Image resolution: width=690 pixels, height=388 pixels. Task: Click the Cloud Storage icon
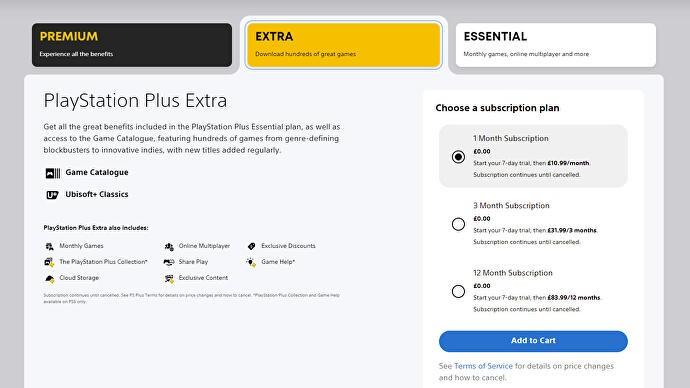[x=50, y=278]
